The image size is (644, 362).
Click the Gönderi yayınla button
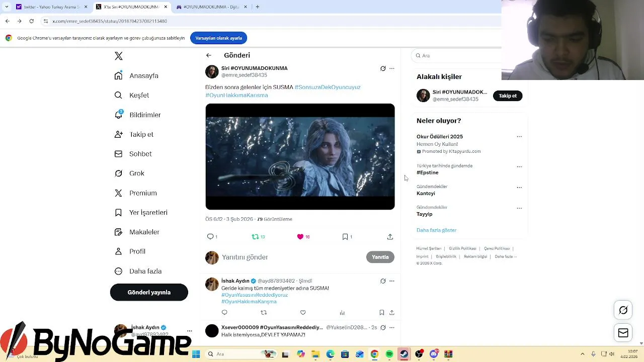click(149, 292)
